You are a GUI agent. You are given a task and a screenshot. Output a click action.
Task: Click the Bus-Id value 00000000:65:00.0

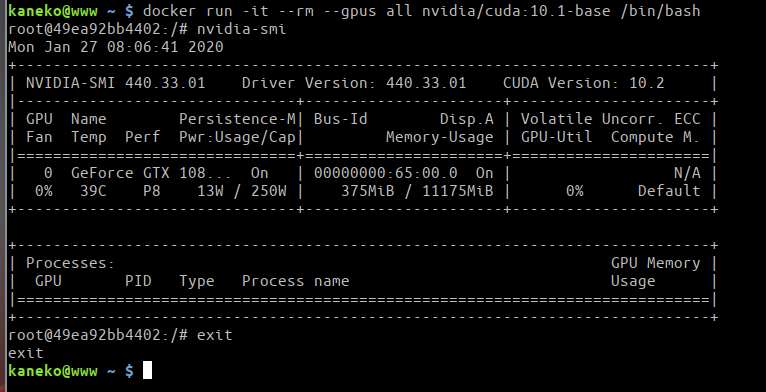click(x=385, y=173)
